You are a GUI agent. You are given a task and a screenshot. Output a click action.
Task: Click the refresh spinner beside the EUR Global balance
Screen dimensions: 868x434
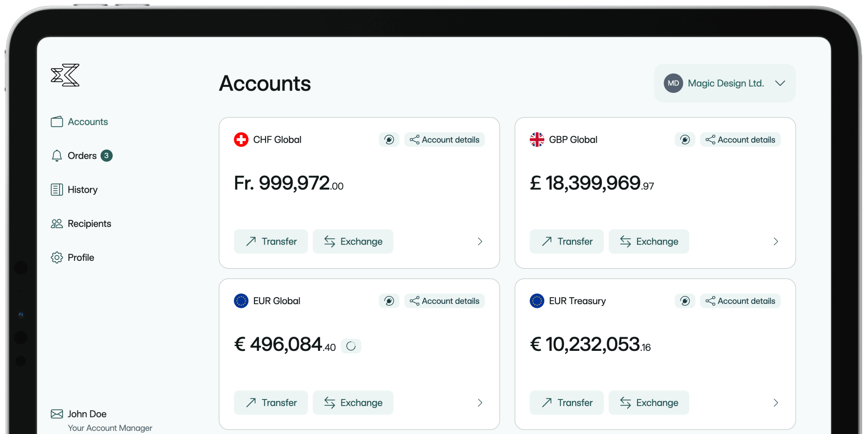[351, 346]
